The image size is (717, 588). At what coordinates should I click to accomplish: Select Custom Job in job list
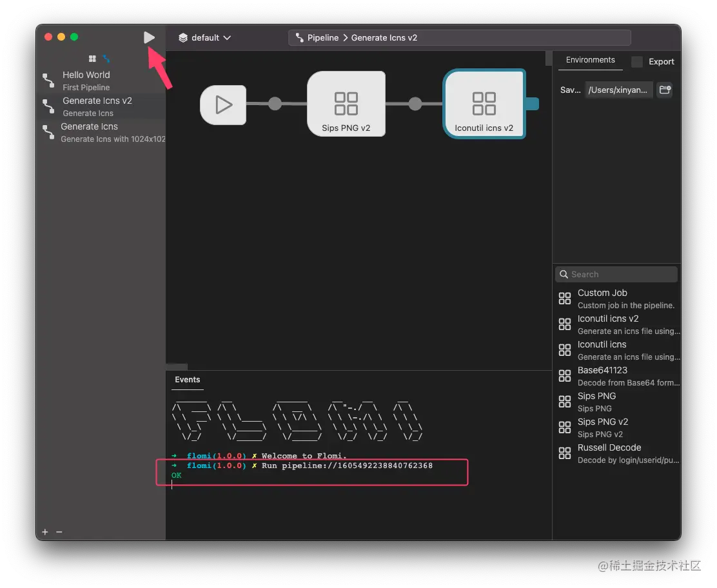point(617,299)
